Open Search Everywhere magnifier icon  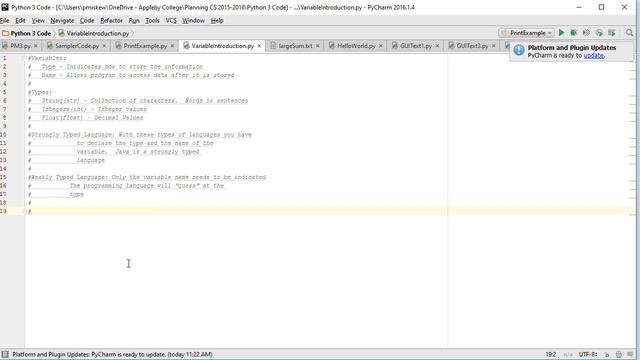coord(629,33)
